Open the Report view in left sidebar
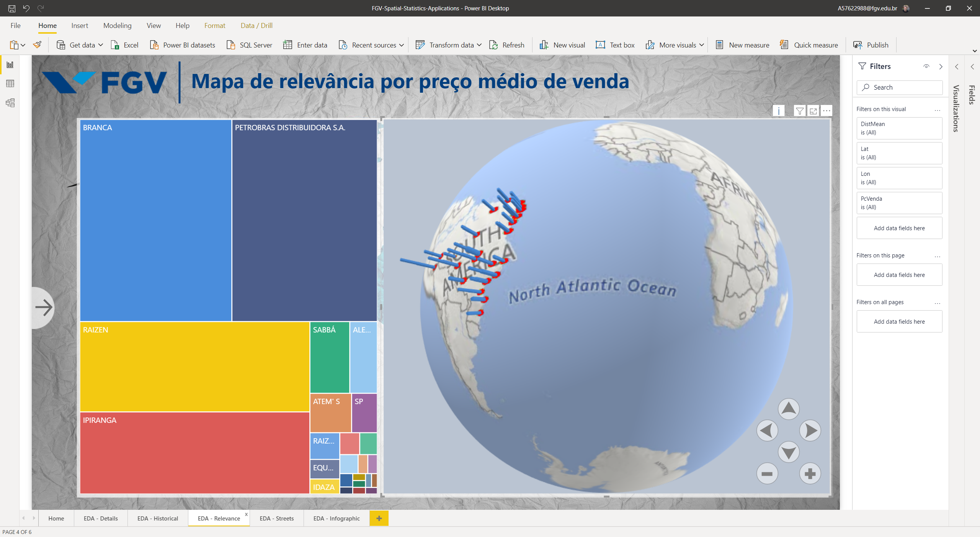The width and height of the screenshot is (980, 537). click(x=10, y=65)
